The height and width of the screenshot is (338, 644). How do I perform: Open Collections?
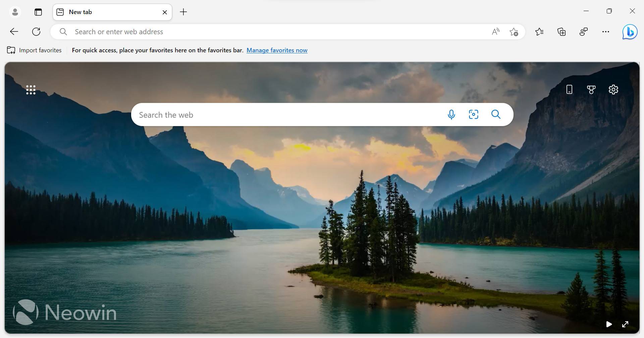(x=561, y=32)
